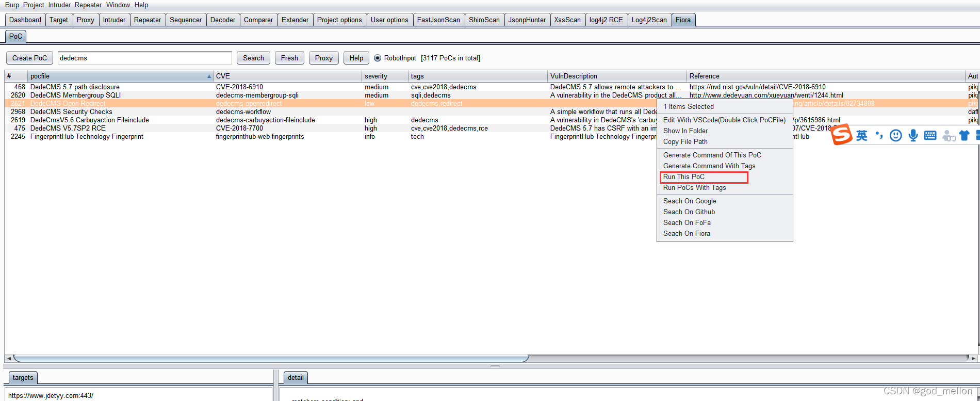Click the Proxy button beside Fresh
The image size is (980, 401).
tap(324, 58)
